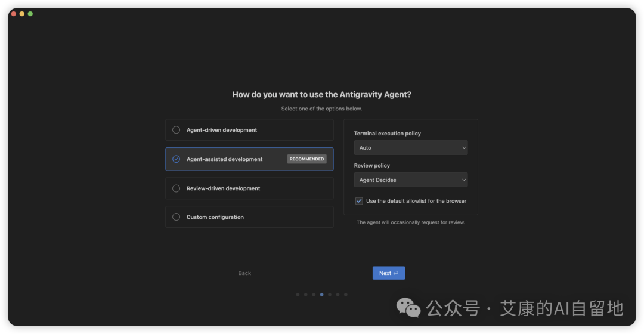Click 'Select one of the options below.' text
The height and width of the screenshot is (334, 644).
click(321, 109)
